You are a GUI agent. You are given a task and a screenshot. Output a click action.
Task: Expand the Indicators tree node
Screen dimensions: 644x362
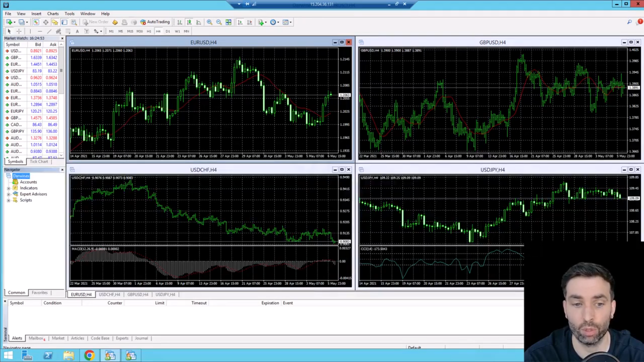click(x=8, y=188)
